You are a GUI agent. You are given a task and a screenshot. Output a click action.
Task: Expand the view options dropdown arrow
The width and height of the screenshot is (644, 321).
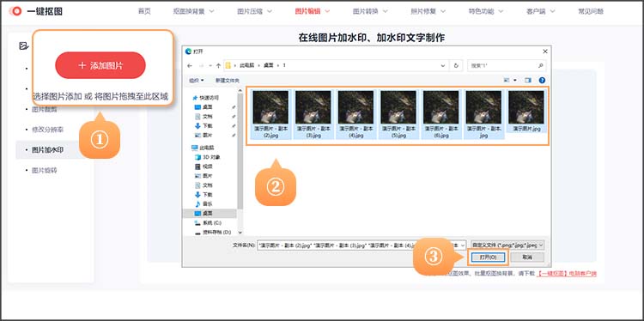515,81
